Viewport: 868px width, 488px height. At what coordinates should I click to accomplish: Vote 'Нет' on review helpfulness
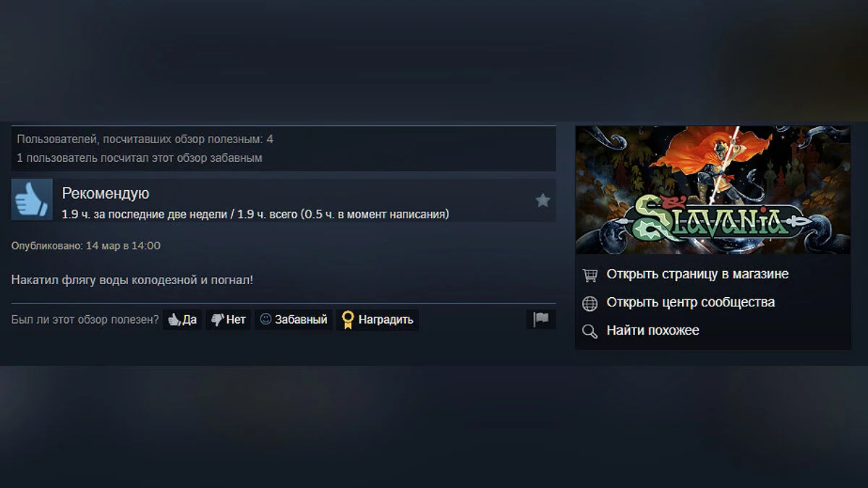(228, 320)
